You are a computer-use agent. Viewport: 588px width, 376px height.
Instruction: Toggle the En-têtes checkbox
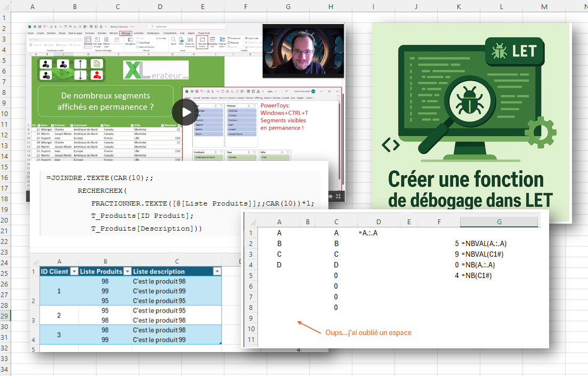click(157, 38)
